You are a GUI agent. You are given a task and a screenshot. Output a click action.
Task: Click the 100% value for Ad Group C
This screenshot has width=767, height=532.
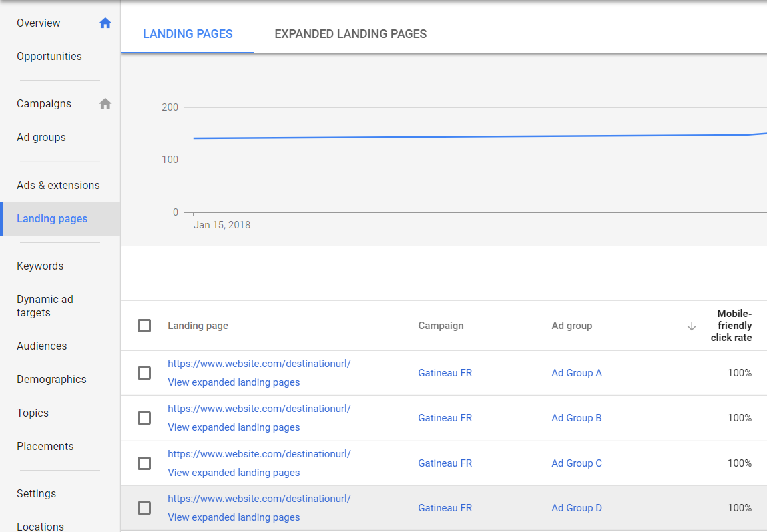740,463
